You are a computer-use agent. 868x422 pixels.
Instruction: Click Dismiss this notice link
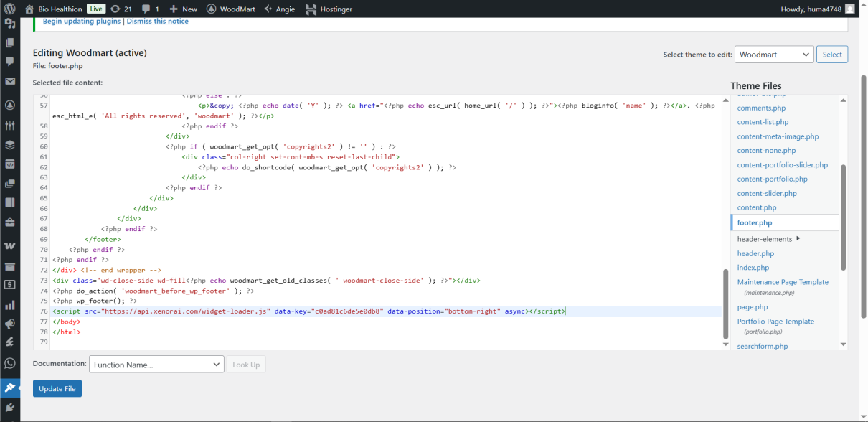158,22
